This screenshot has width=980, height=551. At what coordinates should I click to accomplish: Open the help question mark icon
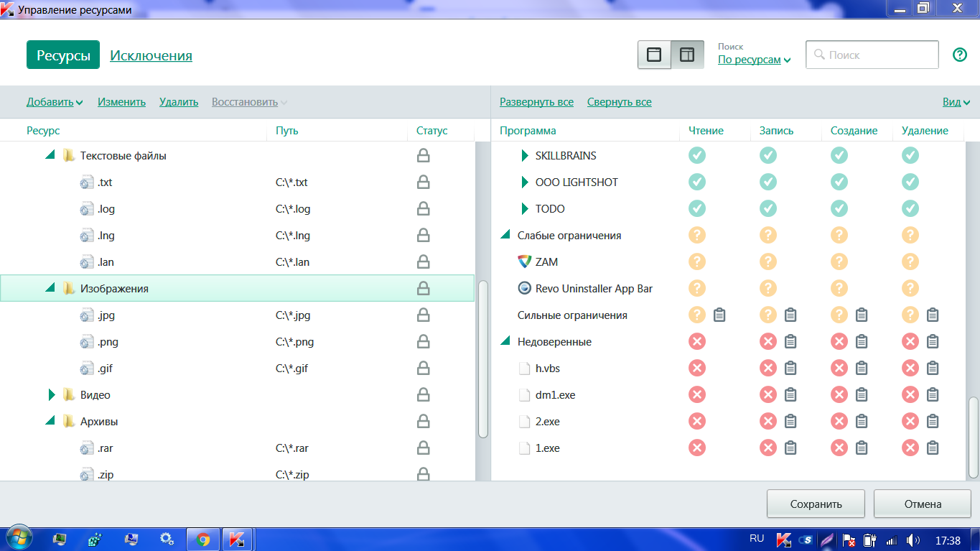[x=960, y=55]
